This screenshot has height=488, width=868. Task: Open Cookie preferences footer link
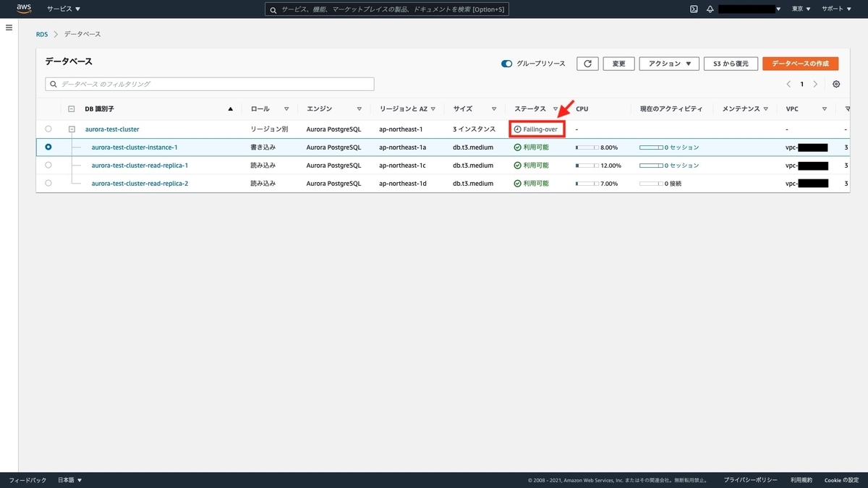[841, 480]
